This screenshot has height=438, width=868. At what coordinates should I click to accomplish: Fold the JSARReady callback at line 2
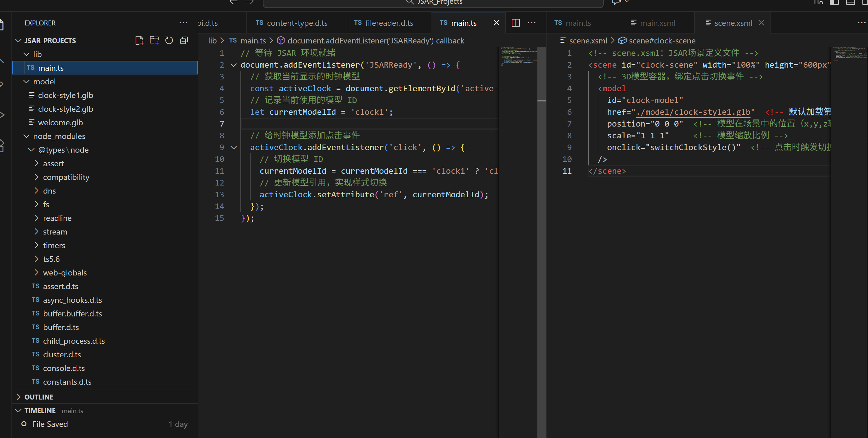click(233, 65)
